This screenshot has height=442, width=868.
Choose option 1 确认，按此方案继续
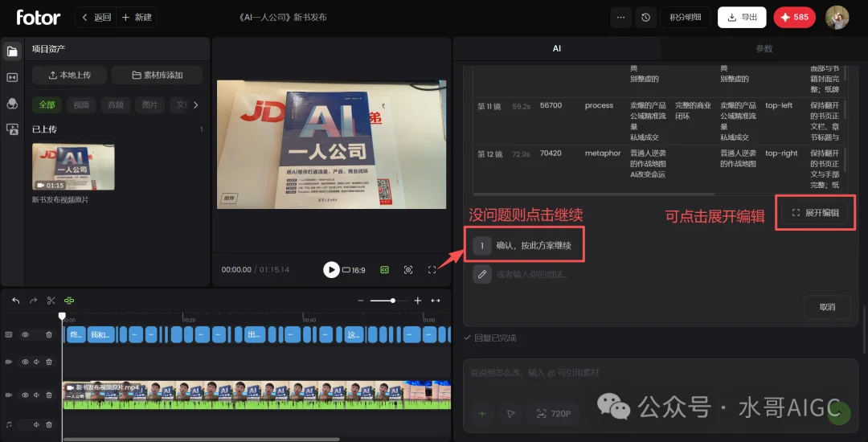pyautogui.click(x=524, y=245)
